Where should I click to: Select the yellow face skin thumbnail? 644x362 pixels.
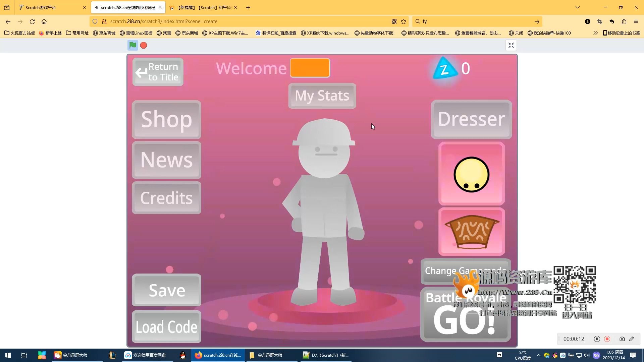click(471, 174)
